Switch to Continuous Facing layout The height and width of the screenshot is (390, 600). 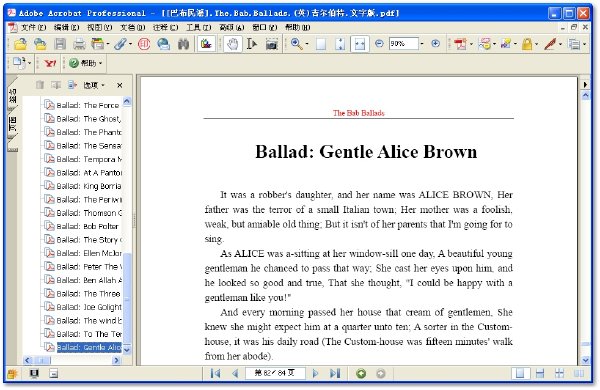559,374
